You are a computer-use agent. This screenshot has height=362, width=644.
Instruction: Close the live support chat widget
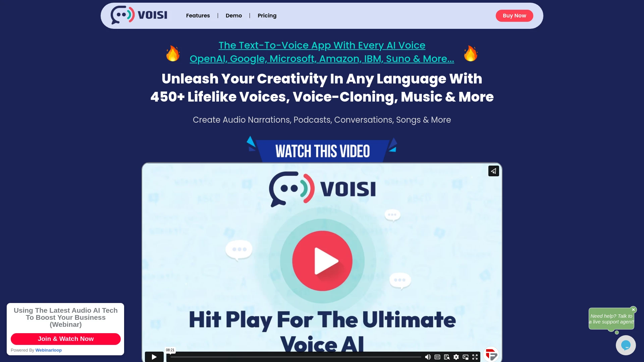pos(633,309)
